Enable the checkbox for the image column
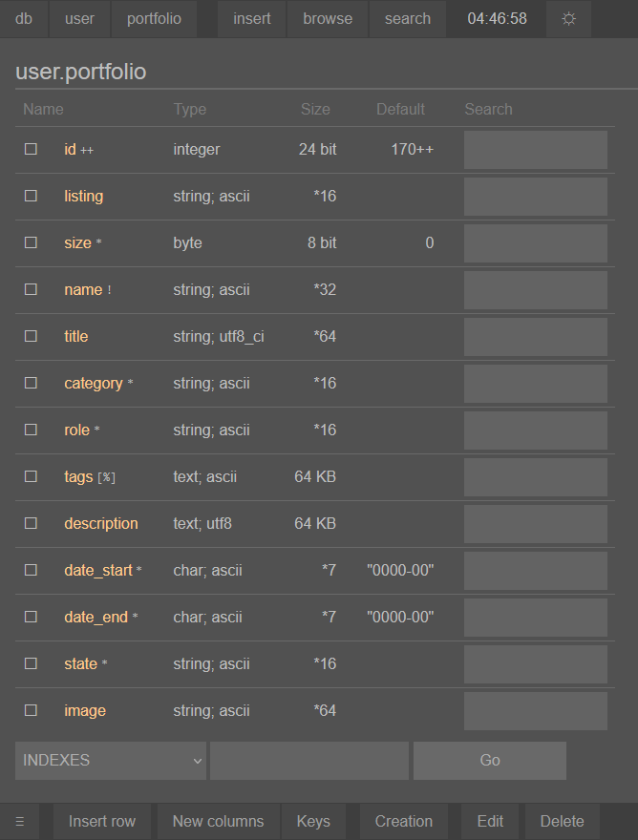Viewport: 638px width, 840px height. point(31,711)
